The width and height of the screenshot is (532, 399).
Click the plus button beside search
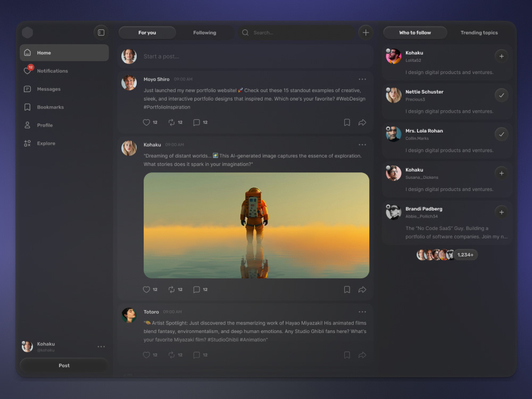[x=365, y=32]
